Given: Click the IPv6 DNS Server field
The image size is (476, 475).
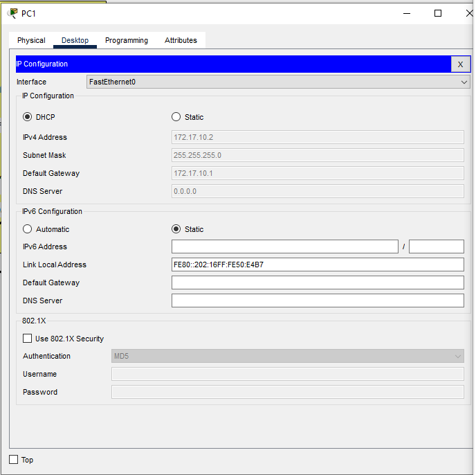Looking at the screenshot, I should coord(318,301).
